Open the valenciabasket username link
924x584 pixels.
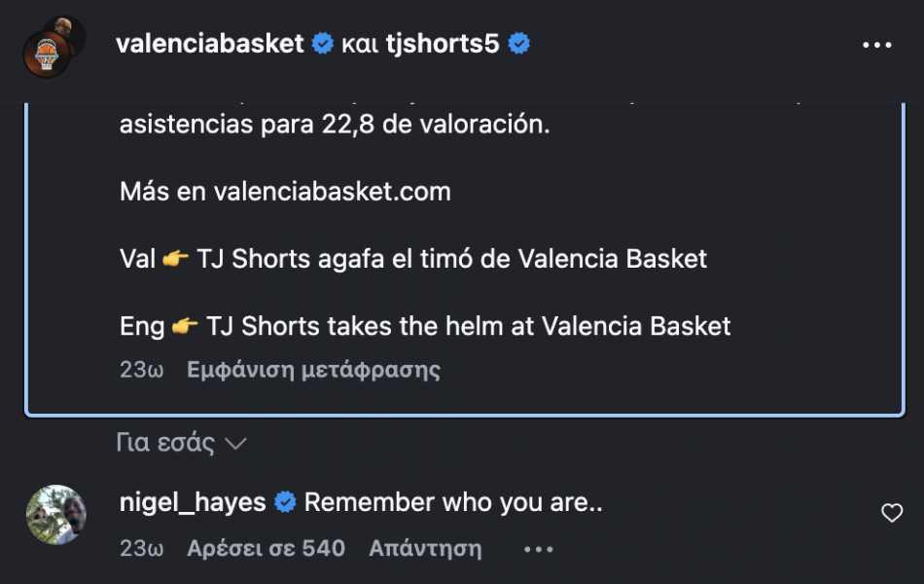[x=210, y=44]
